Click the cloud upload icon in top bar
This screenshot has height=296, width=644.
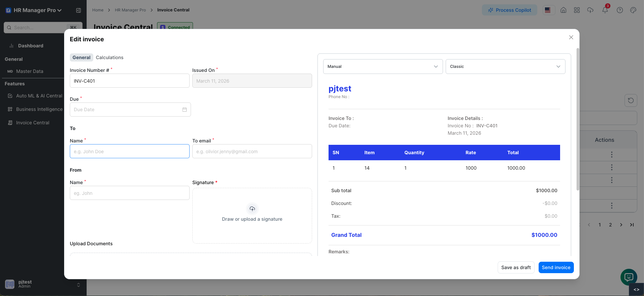pos(590,10)
